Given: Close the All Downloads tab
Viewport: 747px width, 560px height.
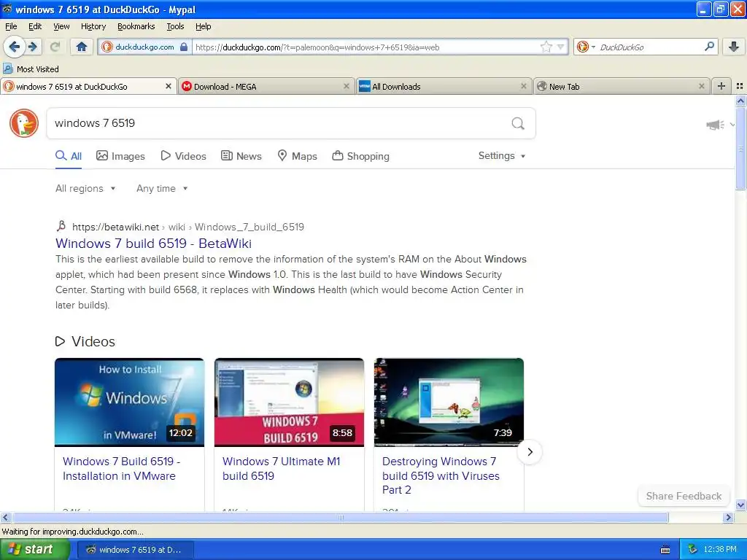Looking at the screenshot, I should (524, 86).
